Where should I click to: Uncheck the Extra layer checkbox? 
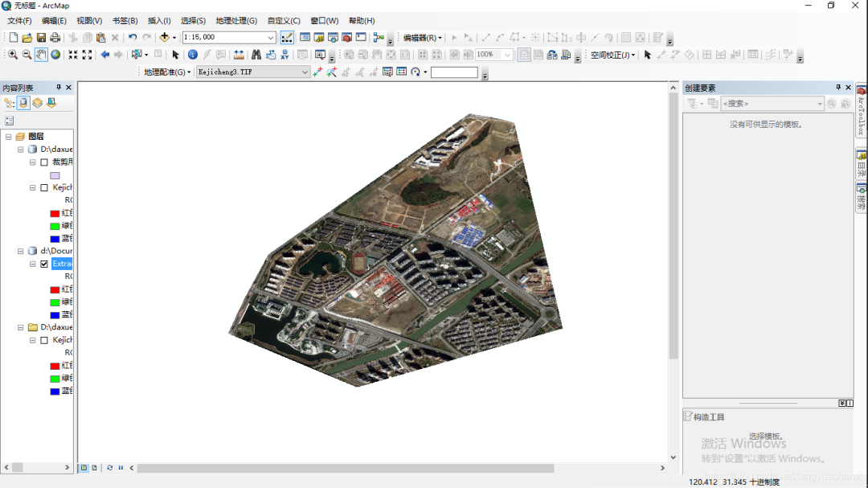coord(44,265)
